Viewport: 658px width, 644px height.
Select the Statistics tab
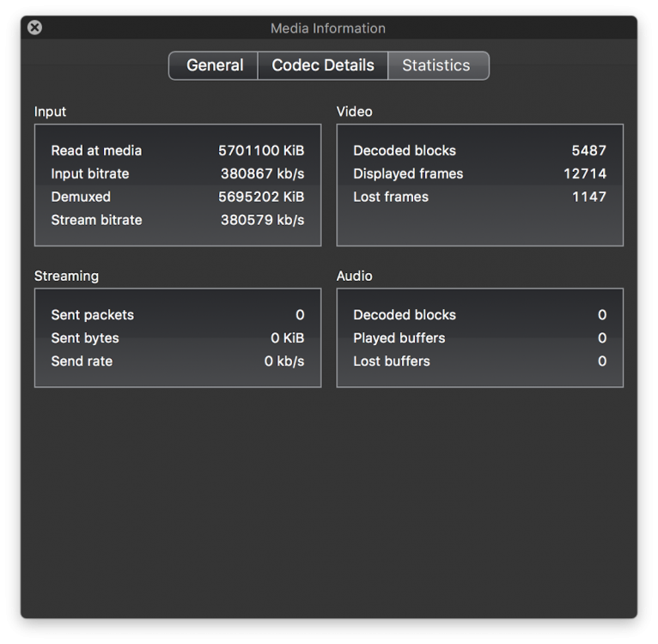point(436,65)
